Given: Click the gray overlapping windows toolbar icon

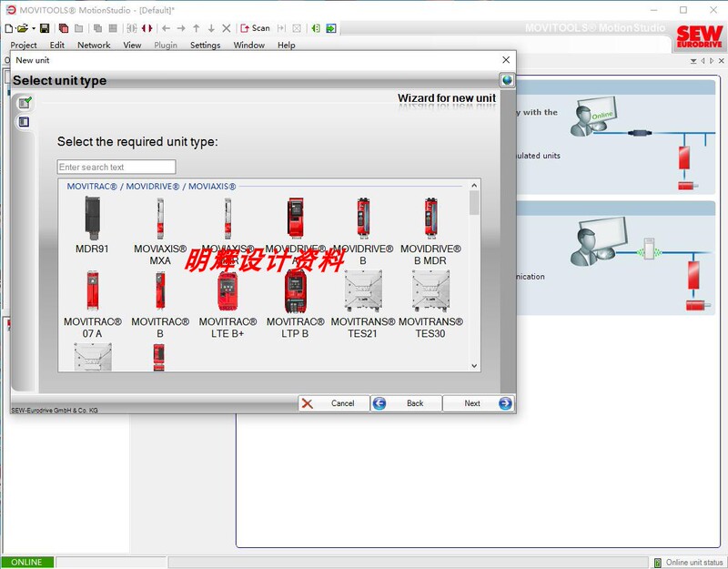Looking at the screenshot, I should coord(97,28).
